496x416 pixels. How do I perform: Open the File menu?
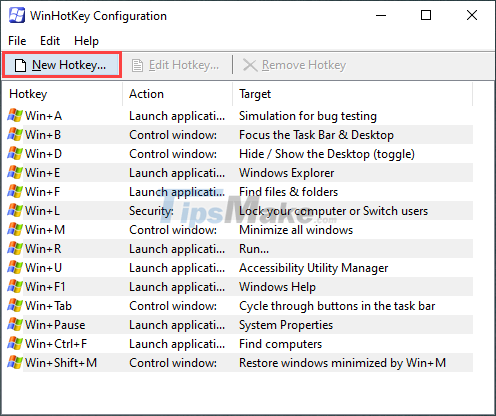[x=17, y=41]
